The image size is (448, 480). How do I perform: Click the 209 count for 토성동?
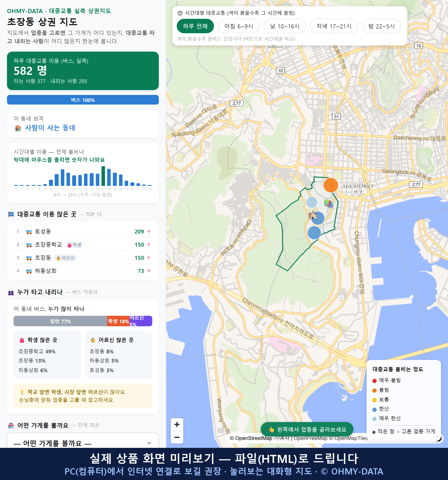pos(139,232)
